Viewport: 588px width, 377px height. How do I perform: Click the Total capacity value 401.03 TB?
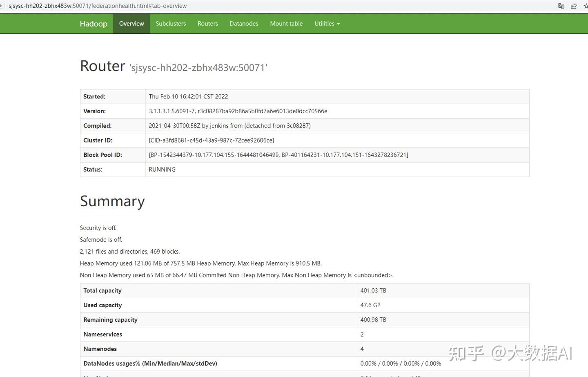[x=372, y=290]
